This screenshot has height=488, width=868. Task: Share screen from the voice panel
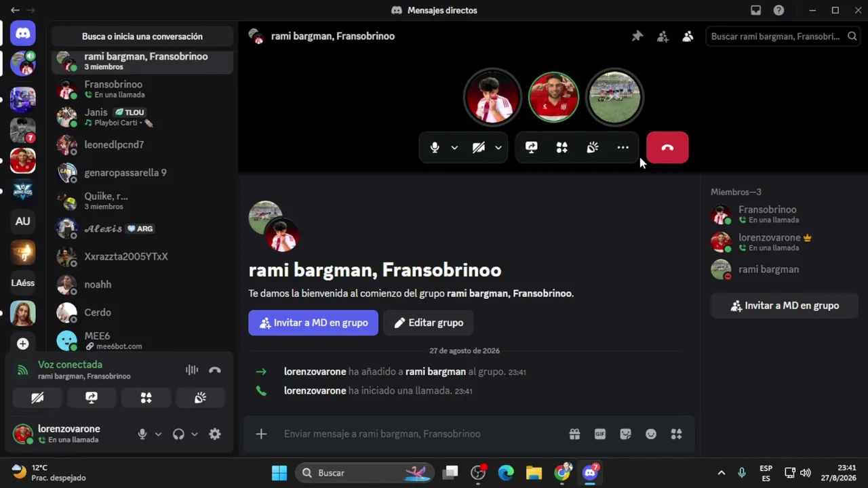coord(92,398)
